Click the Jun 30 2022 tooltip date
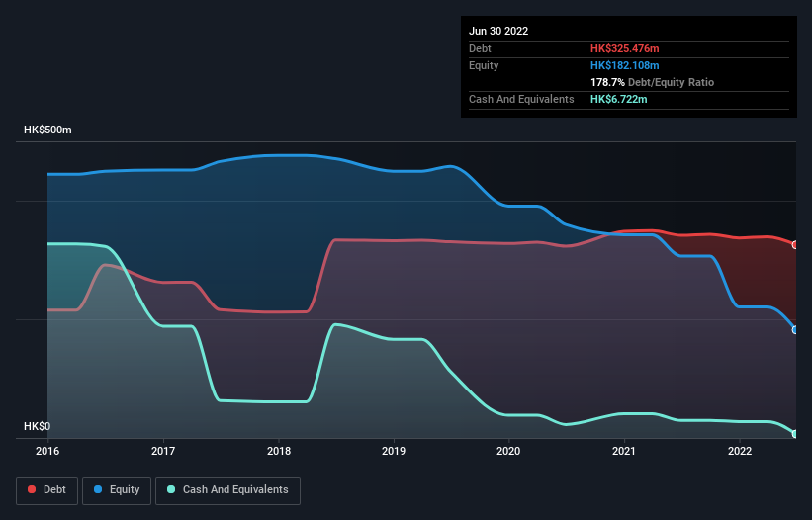 click(498, 31)
